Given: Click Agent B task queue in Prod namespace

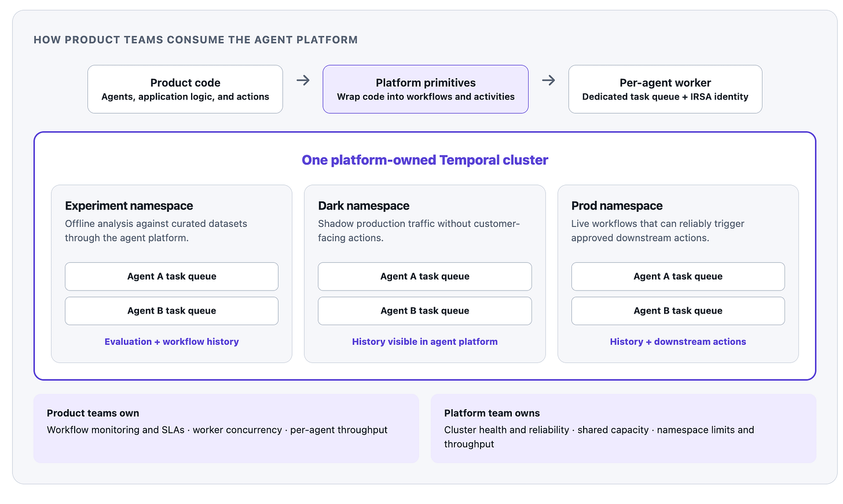Looking at the screenshot, I should coord(678,311).
